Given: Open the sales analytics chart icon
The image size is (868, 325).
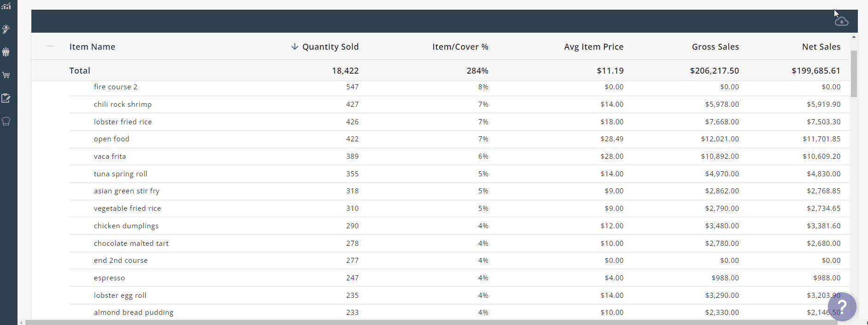Looking at the screenshot, I should pos(6,6).
